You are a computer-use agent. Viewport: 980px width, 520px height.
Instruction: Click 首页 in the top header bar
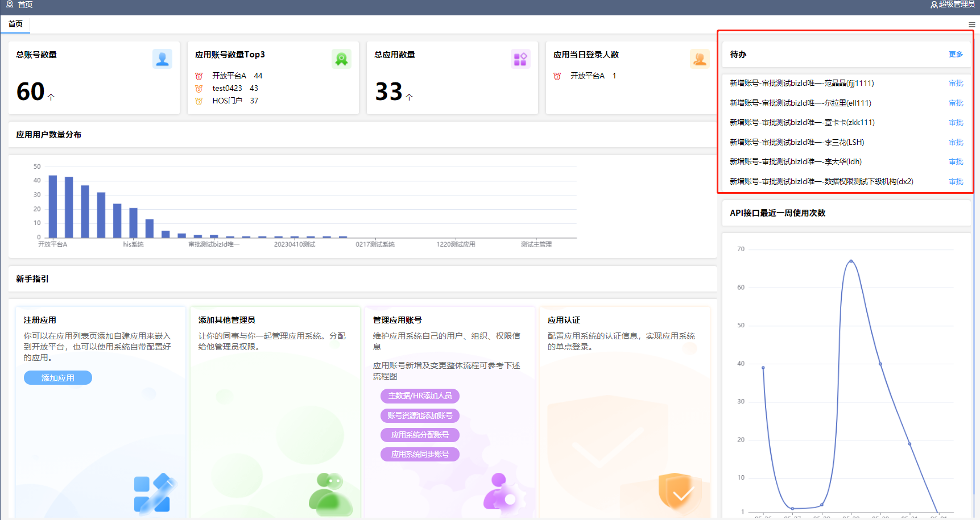point(26,5)
